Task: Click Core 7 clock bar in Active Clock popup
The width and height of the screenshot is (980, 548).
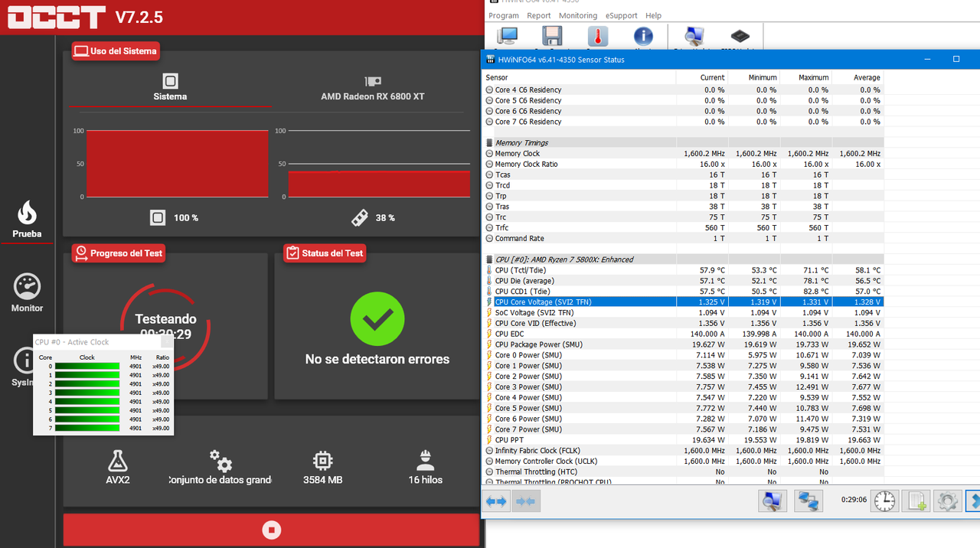Action: [87, 429]
